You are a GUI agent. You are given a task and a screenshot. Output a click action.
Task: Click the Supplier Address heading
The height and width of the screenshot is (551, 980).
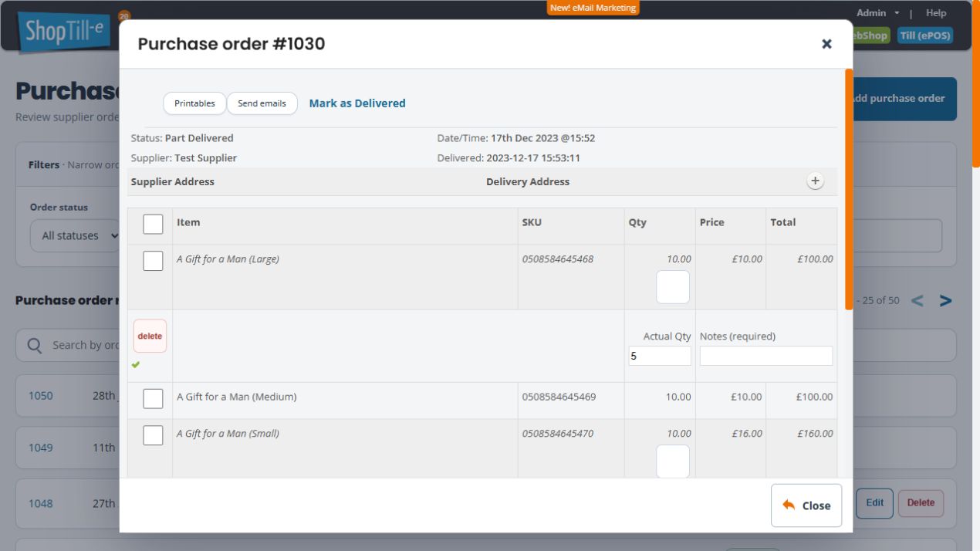173,182
